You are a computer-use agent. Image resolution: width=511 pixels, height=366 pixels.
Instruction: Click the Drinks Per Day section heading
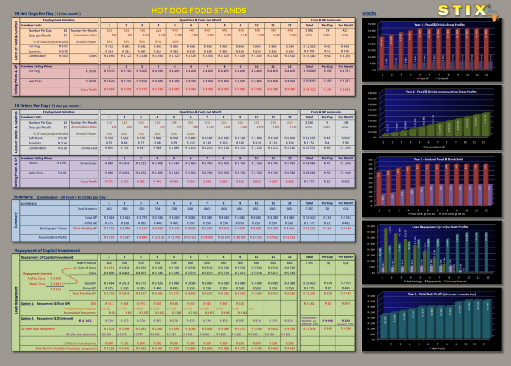tap(47, 106)
